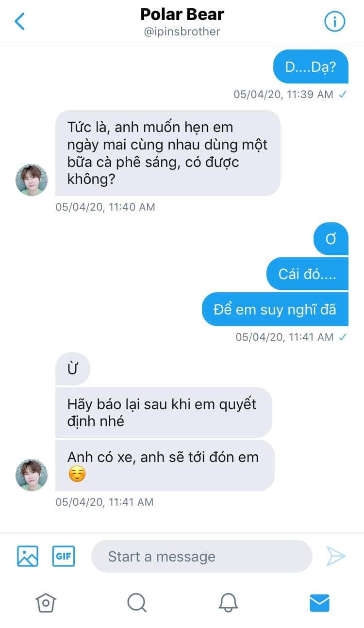The image size is (364, 628).
Task: Select the 'D....Dạ?' message bubble
Action: (x=311, y=66)
